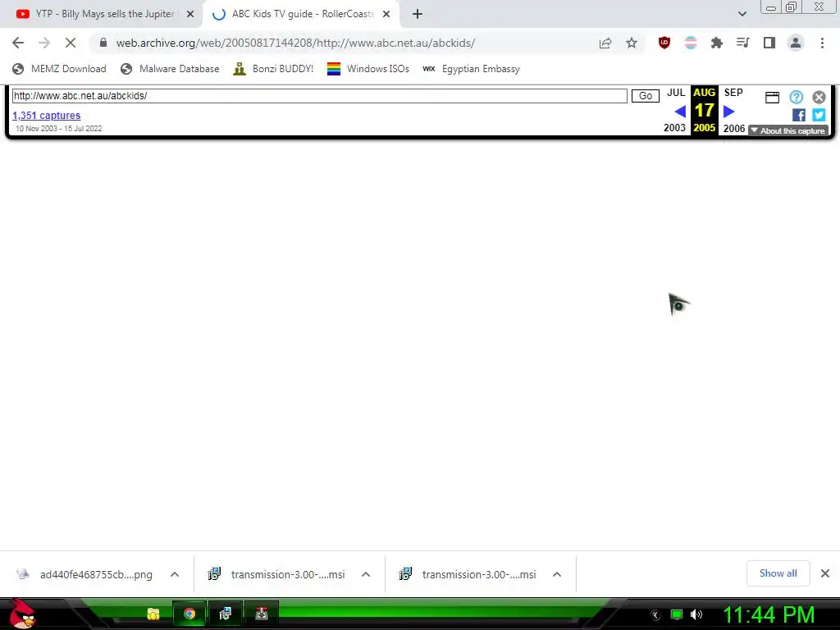Open the volume speaker tray icon

point(696,614)
